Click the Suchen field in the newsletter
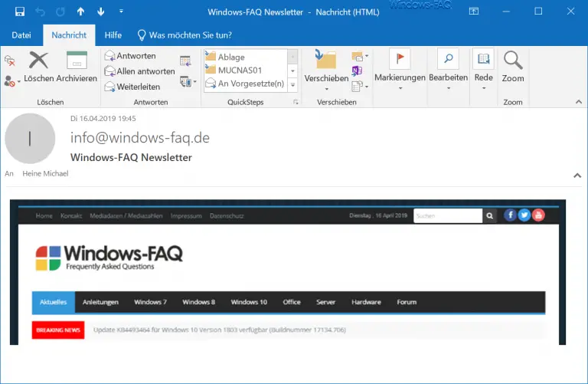Screen dimensions: 588x384 point(447,216)
